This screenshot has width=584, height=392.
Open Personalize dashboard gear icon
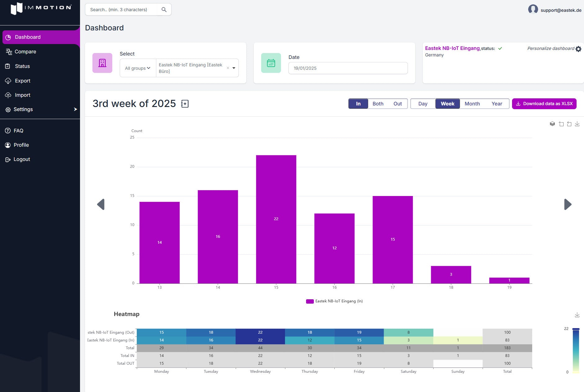pyautogui.click(x=578, y=49)
